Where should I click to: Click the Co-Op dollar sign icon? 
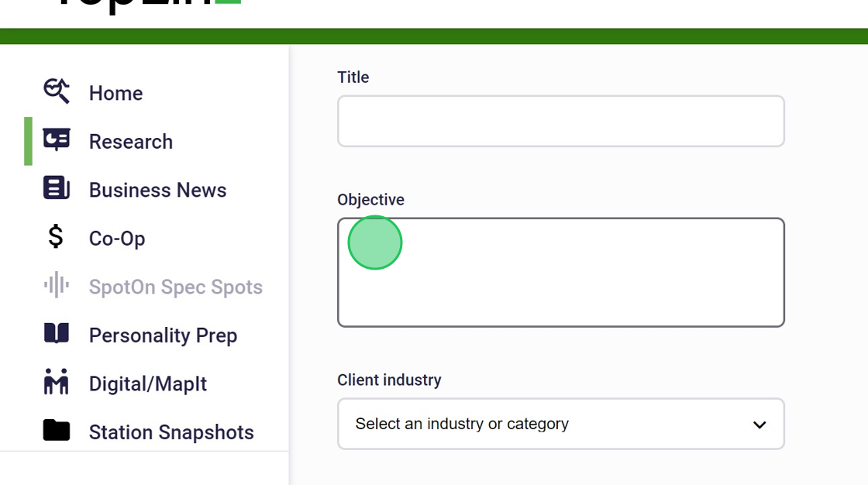56,237
